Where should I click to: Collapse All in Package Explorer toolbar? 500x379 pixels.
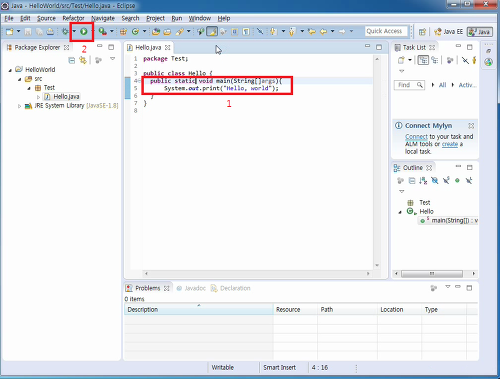[x=71, y=60]
